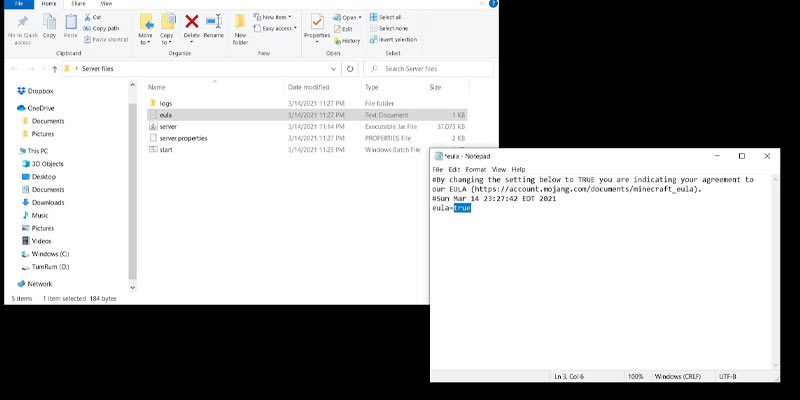The width and height of the screenshot is (800, 400).
Task: Click Open in the ribbon Open group
Action: 347,17
